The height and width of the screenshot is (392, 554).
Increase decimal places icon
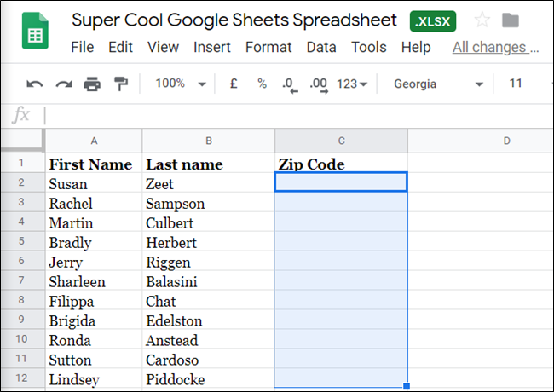tap(319, 84)
